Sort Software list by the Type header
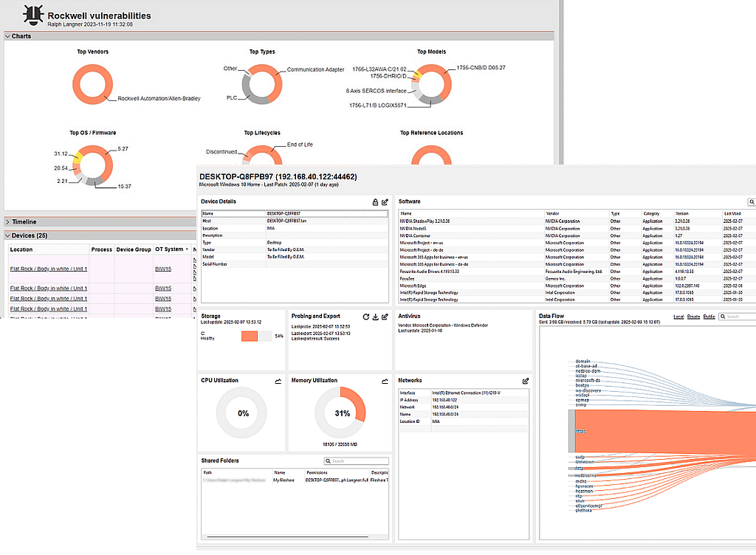The image size is (756, 555). 615,213
